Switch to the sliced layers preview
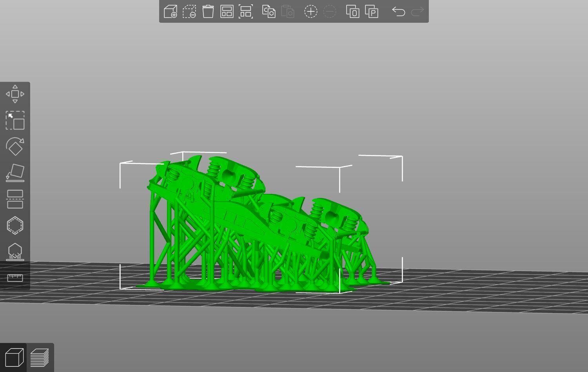The height and width of the screenshot is (372, 588). [x=40, y=357]
